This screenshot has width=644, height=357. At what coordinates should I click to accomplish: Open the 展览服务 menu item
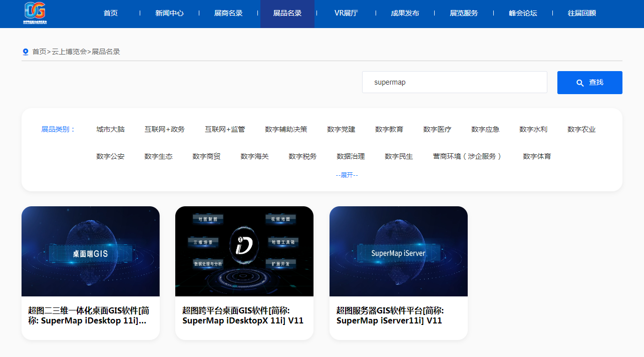[x=464, y=13]
